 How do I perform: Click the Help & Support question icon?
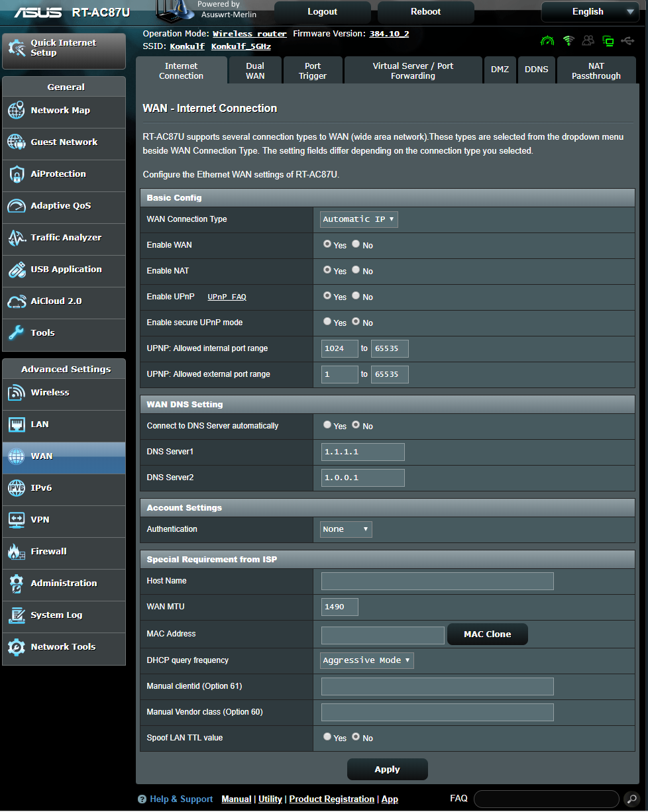pos(142,799)
